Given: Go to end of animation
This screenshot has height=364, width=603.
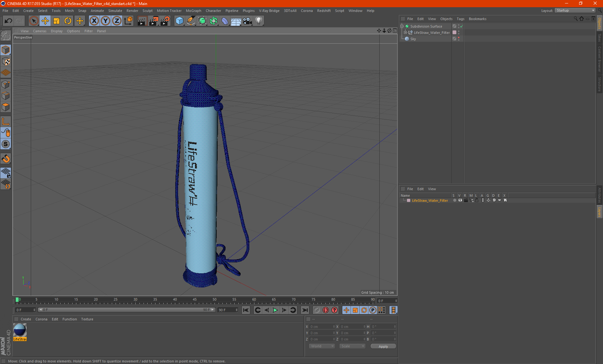Looking at the screenshot, I should tap(305, 310).
